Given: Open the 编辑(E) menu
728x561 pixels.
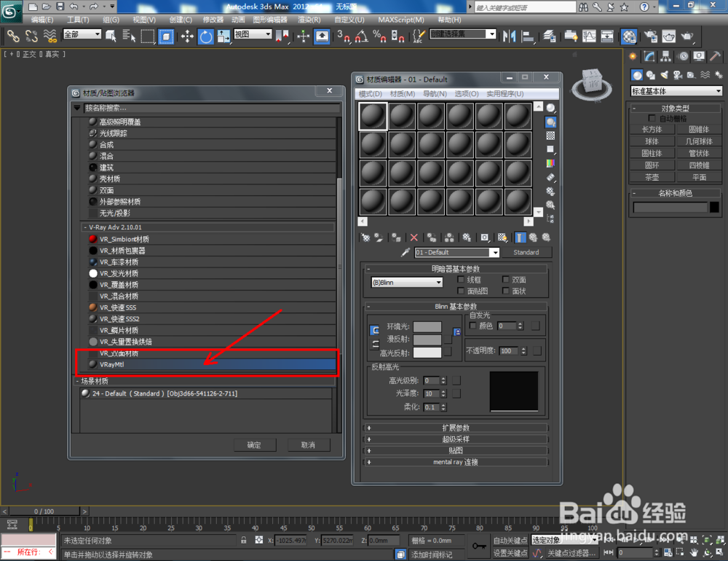Looking at the screenshot, I should point(42,20).
